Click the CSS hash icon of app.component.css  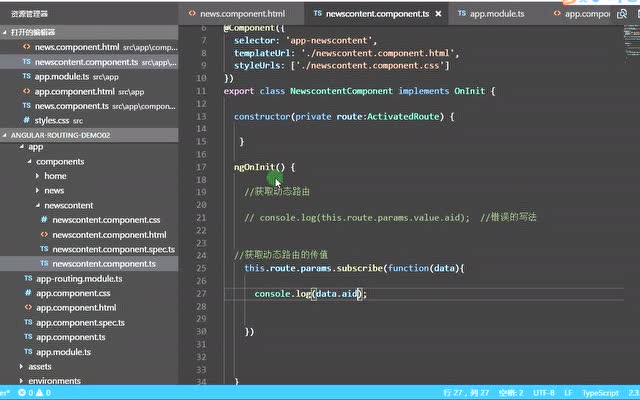(x=28, y=293)
